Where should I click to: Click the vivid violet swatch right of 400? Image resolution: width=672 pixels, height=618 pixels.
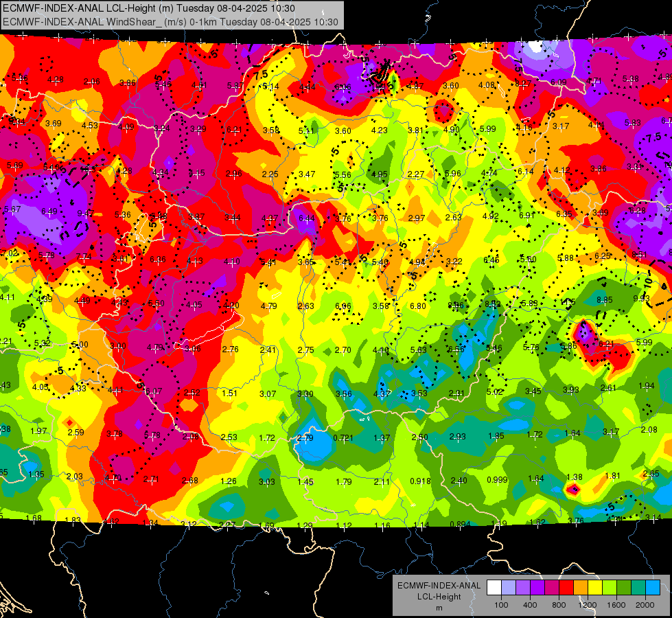[x=537, y=588]
